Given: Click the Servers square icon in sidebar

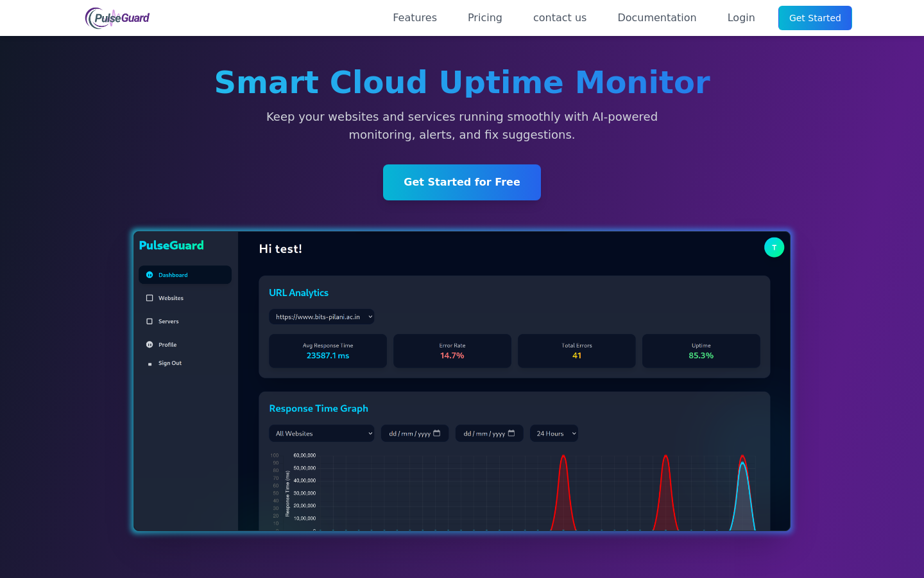Looking at the screenshot, I should point(150,321).
